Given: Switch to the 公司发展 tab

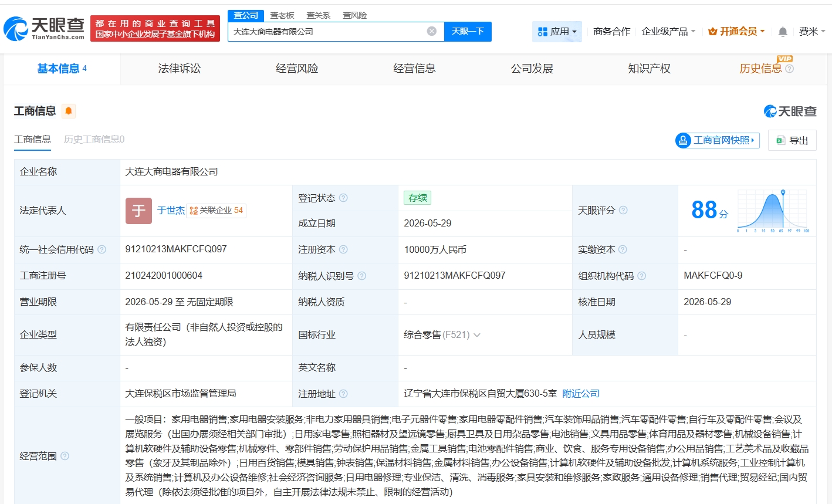Looking at the screenshot, I should click(532, 69).
